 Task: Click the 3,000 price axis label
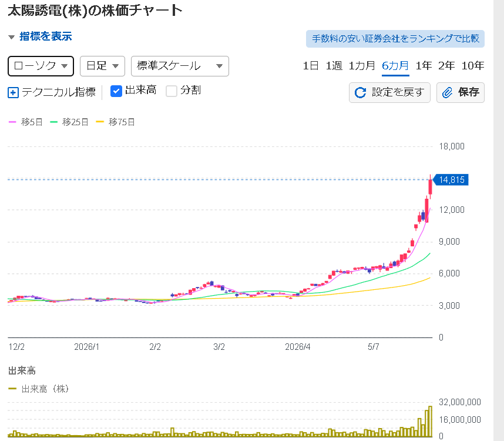tap(449, 305)
